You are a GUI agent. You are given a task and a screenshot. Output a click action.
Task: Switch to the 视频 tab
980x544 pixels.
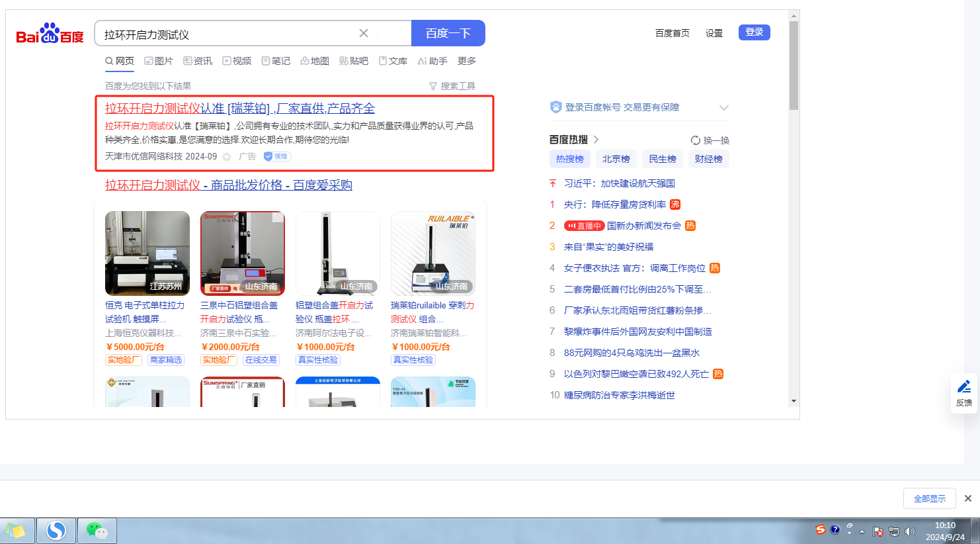(x=237, y=61)
